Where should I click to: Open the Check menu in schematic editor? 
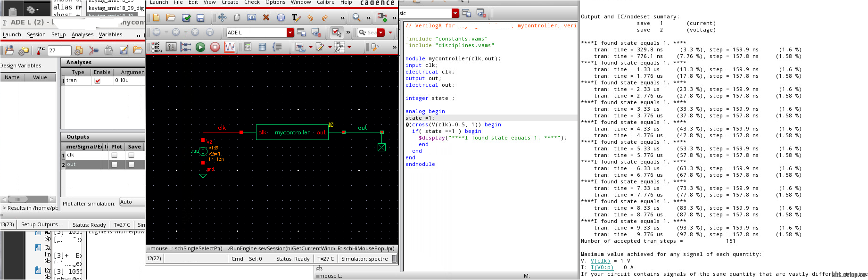(252, 2)
